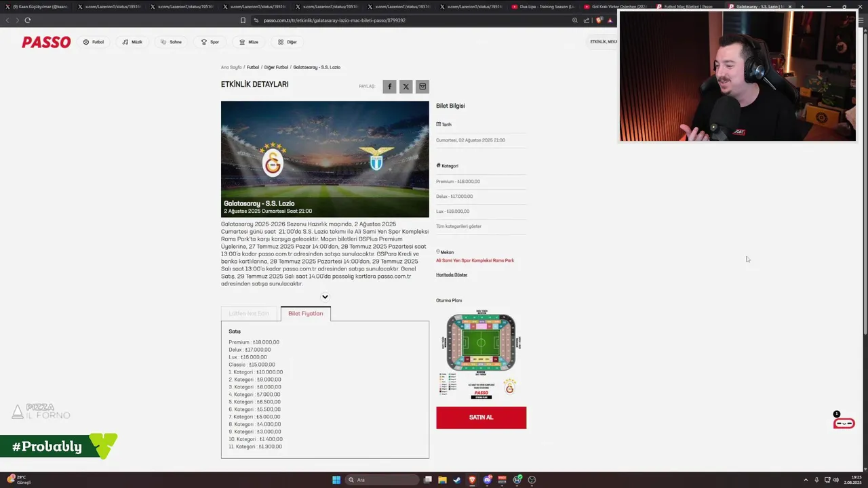Open weather widget on taskbar
The image size is (868, 488).
tap(18, 480)
